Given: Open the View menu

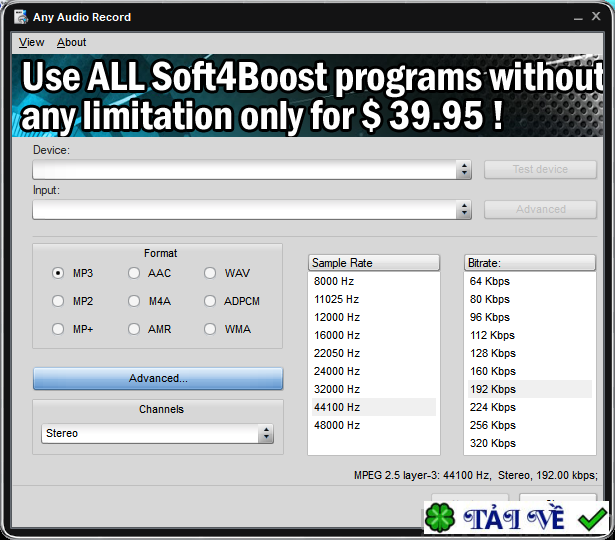Looking at the screenshot, I should tap(31, 42).
